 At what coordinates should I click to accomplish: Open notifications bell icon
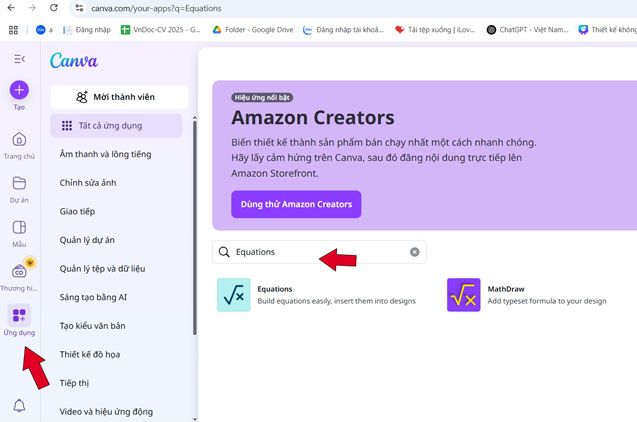click(x=19, y=405)
